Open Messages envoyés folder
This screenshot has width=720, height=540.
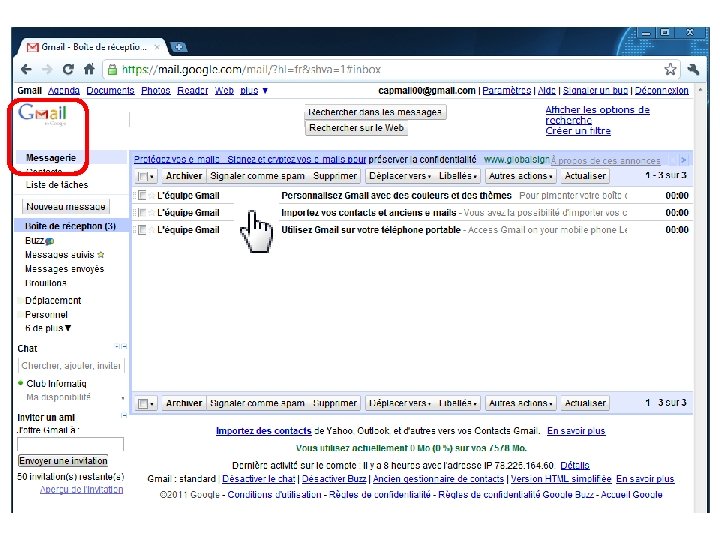click(64, 269)
